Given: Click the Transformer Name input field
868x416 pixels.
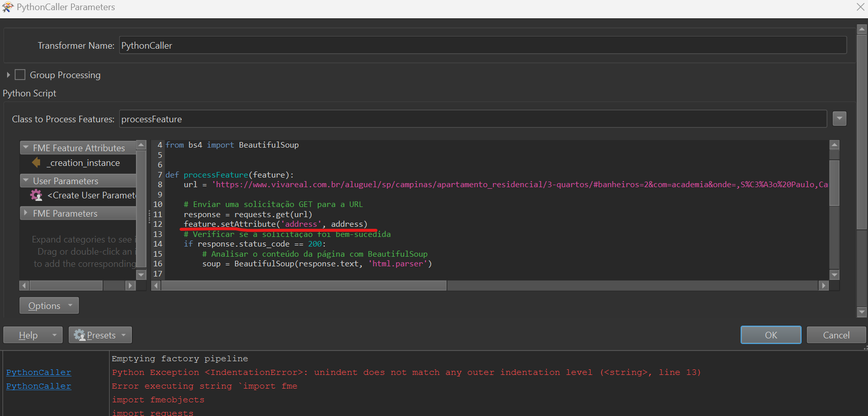Looking at the screenshot, I should point(482,45).
